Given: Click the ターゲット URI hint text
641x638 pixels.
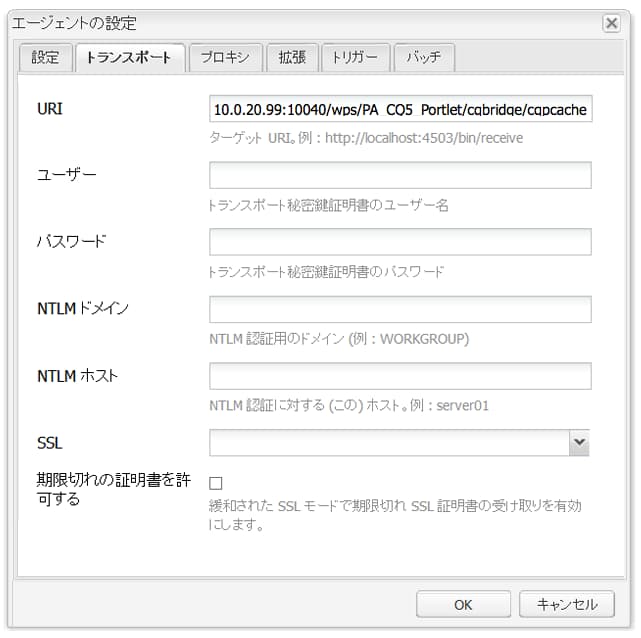Looking at the screenshot, I should (x=366, y=138).
